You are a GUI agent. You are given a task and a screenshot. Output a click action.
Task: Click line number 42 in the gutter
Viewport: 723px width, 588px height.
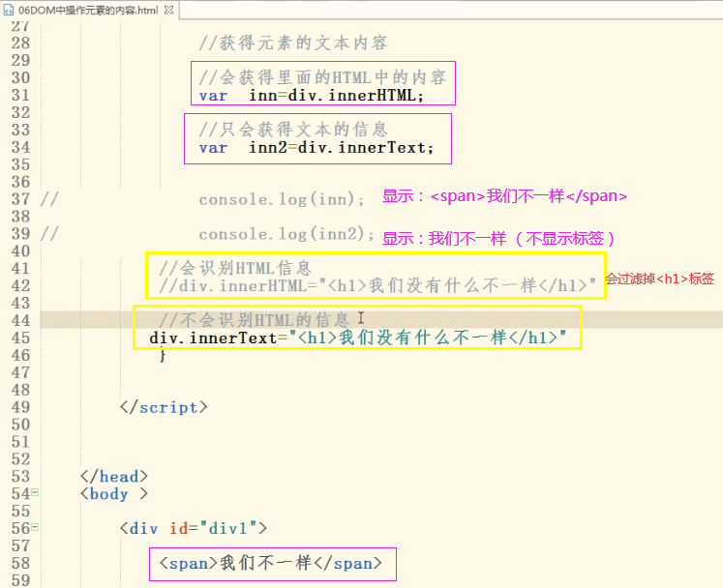20,285
